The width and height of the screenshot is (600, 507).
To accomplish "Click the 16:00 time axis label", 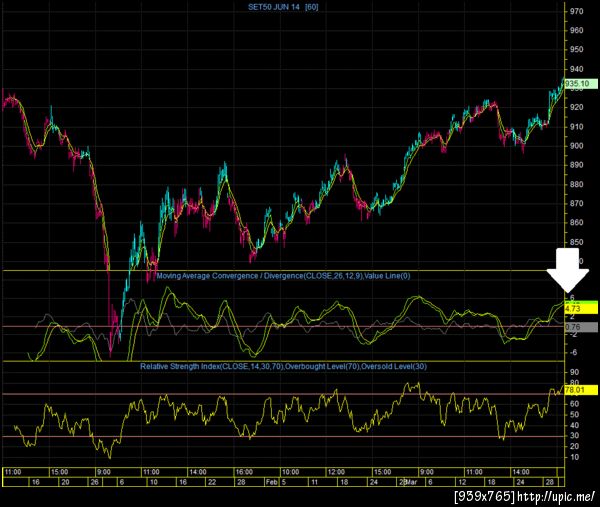I will (x=244, y=472).
